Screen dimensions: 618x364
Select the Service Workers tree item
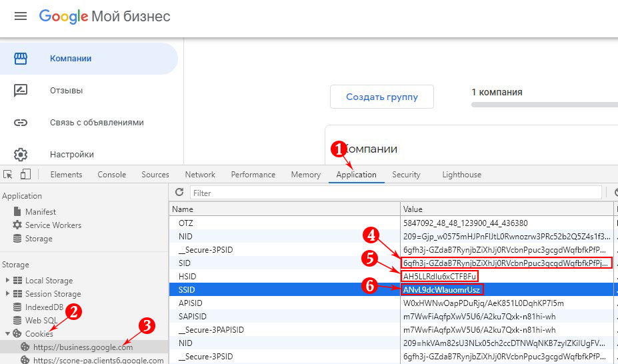click(x=53, y=225)
